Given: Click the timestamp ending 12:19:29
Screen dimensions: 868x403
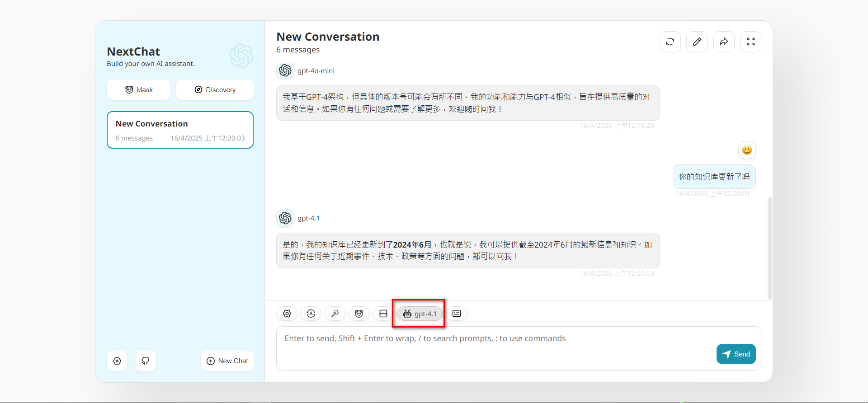Looking at the screenshot, I should point(617,126).
